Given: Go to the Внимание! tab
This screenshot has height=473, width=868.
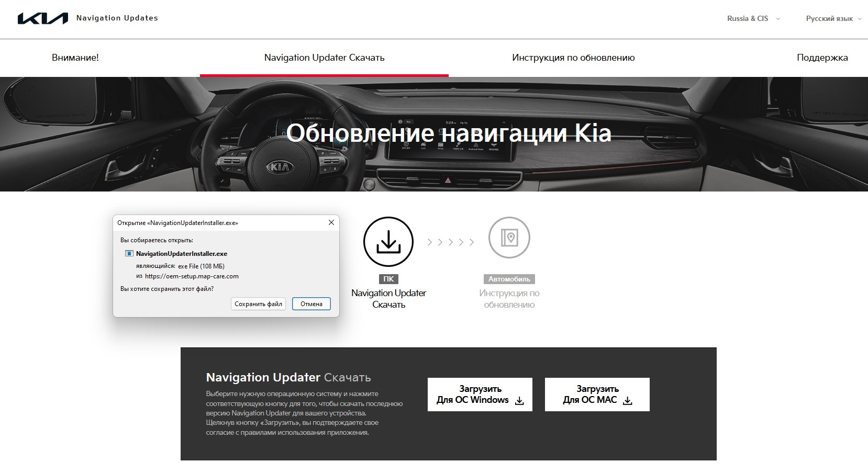Looking at the screenshot, I should pos(75,58).
